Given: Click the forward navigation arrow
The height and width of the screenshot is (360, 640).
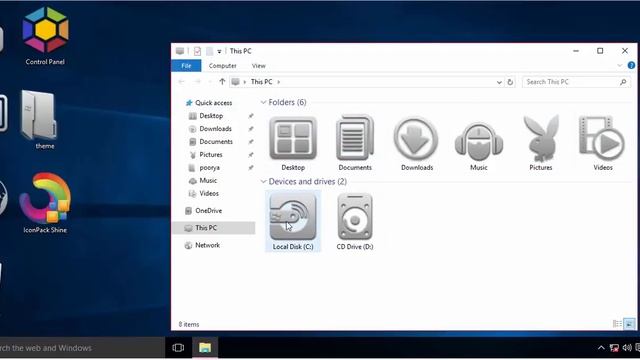Looking at the screenshot, I should point(197,82).
